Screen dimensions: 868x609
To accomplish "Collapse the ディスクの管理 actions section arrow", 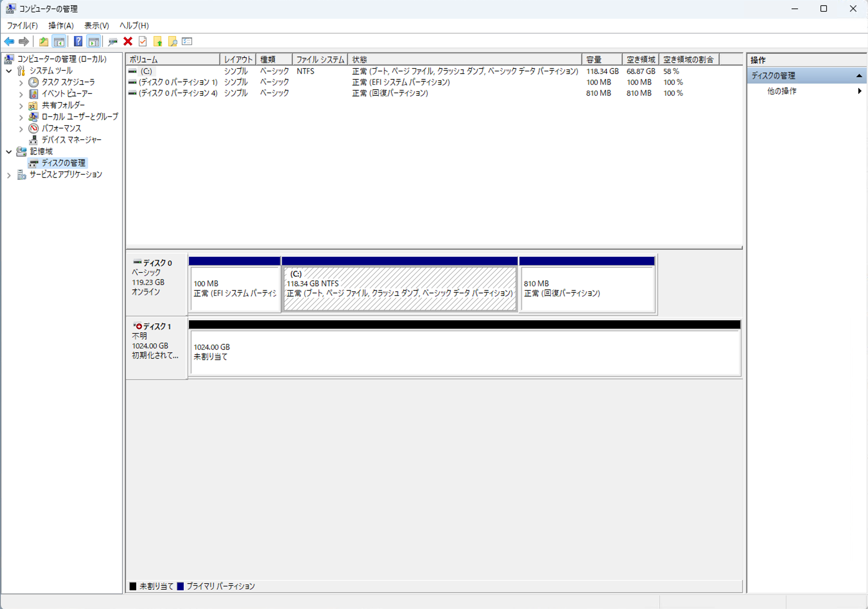I will tap(859, 76).
